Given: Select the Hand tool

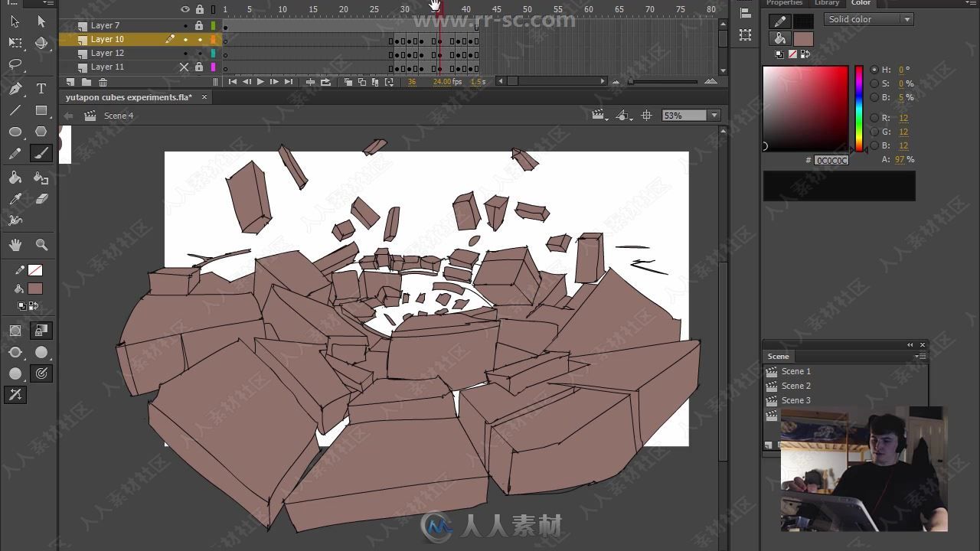Looking at the screenshot, I should tap(15, 245).
